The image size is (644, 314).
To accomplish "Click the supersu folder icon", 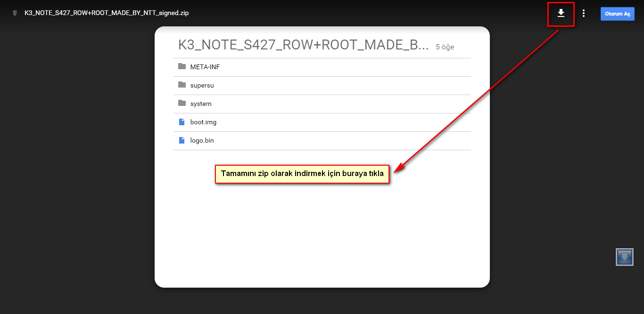I will tap(182, 85).
